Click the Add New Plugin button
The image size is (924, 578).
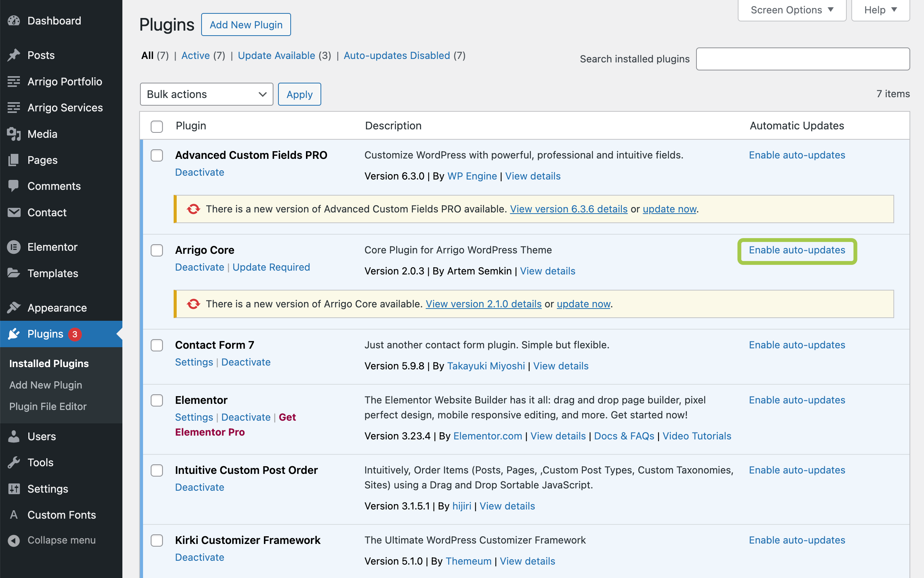(246, 25)
